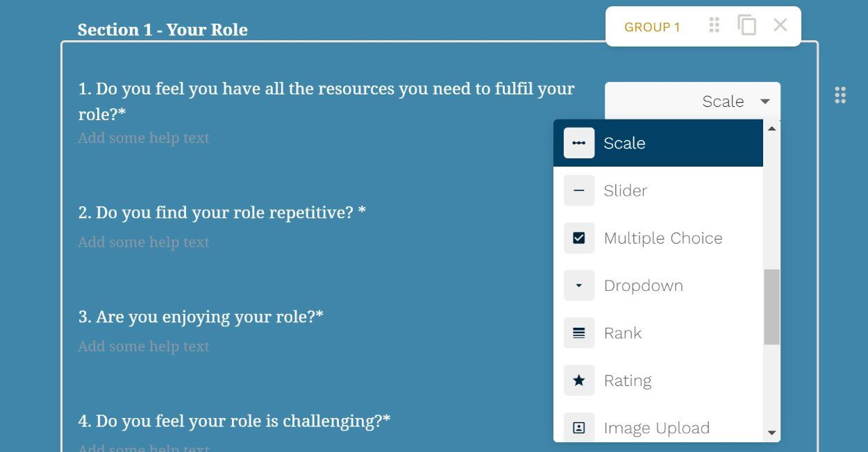This screenshot has height=452, width=868.
Task: Click the Rank type icon
Action: (578, 333)
